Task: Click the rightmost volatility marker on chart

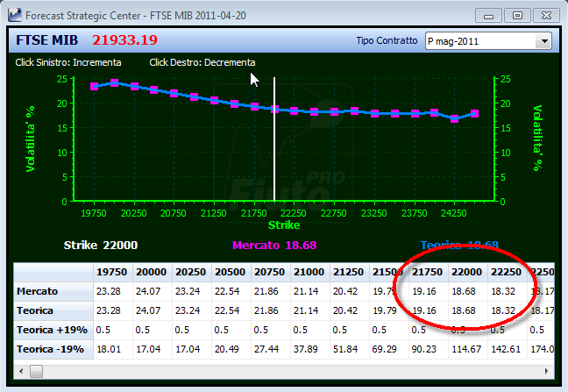Action: 474,114
